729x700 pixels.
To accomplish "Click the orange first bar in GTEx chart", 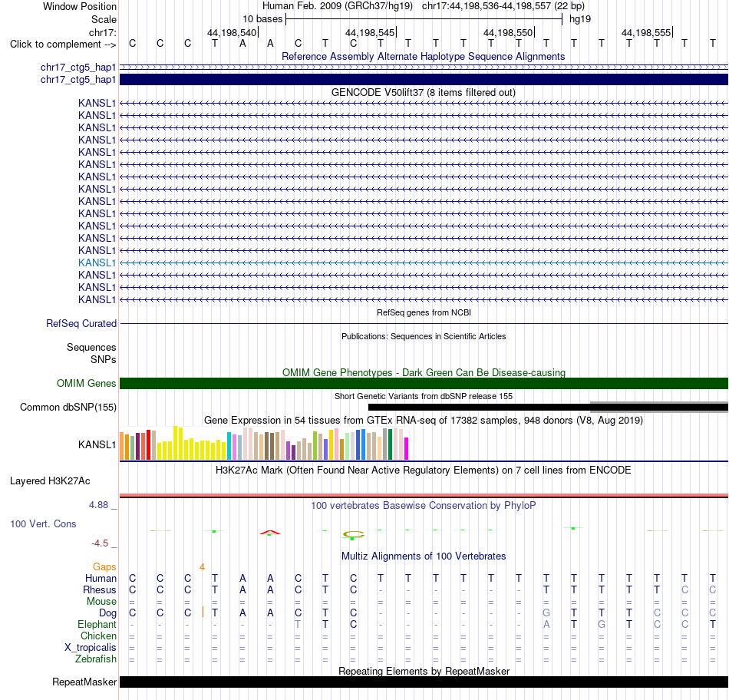I will [122, 446].
